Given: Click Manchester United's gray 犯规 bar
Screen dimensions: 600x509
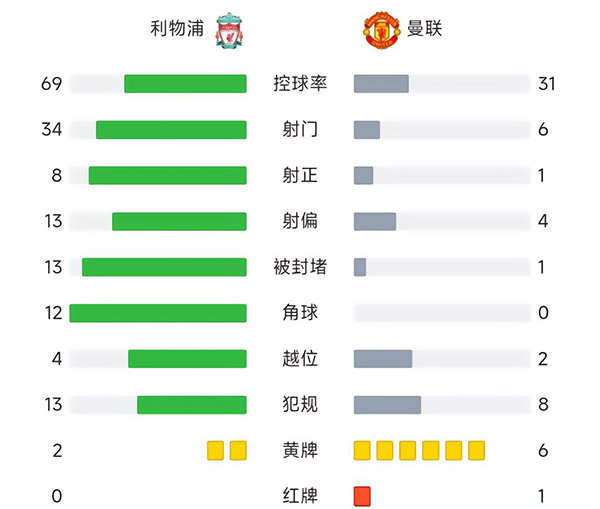Looking at the screenshot, I should (387, 405).
